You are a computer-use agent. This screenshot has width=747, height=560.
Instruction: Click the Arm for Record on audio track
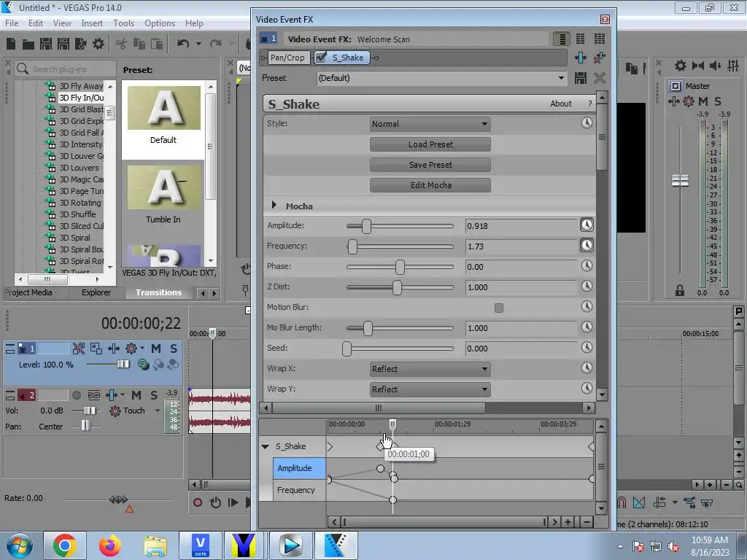tap(76, 395)
